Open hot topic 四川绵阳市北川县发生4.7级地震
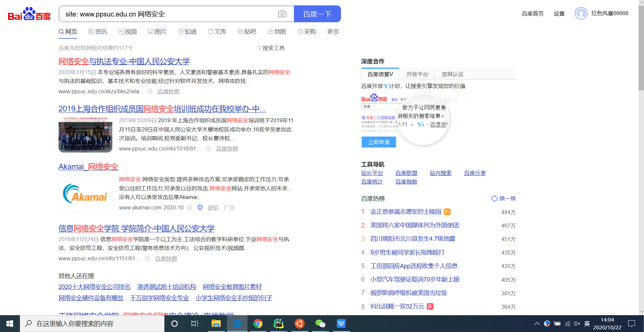The image size is (644, 332). pyautogui.click(x=413, y=239)
